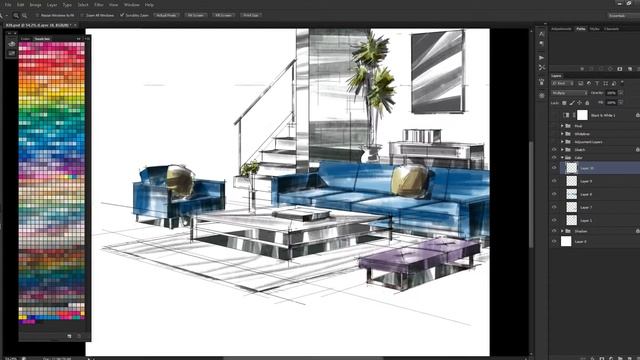Screen dimensions: 640x360
Task: Click the Actual Pixels button
Action: click(x=166, y=16)
